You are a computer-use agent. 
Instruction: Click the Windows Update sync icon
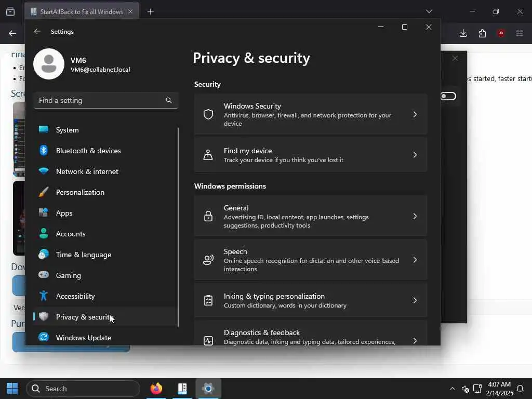tap(44, 337)
